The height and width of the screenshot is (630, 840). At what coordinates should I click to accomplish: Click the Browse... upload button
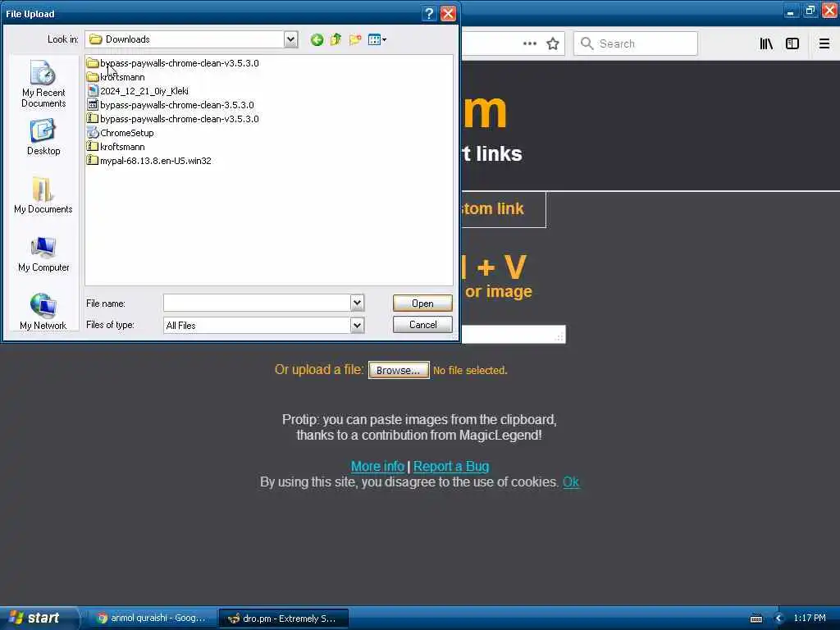[x=399, y=370]
